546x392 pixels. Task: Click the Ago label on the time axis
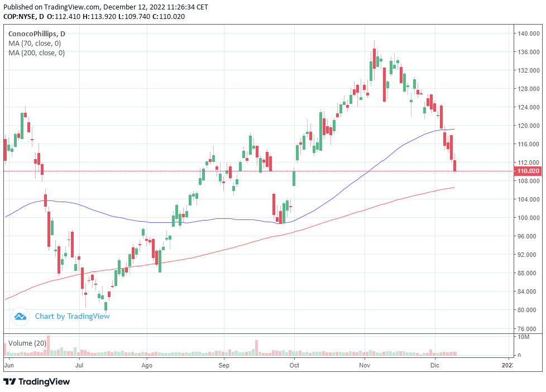click(x=147, y=365)
